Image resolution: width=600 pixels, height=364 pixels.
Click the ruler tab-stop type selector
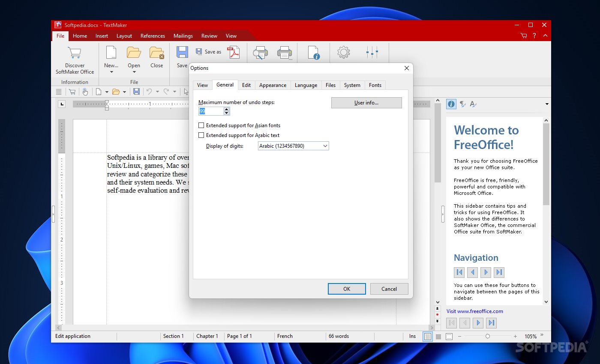click(x=62, y=104)
